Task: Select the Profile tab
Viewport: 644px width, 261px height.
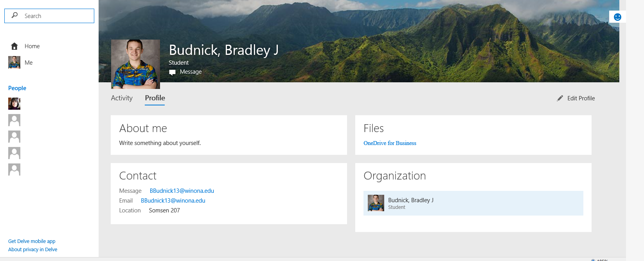Action: click(155, 98)
